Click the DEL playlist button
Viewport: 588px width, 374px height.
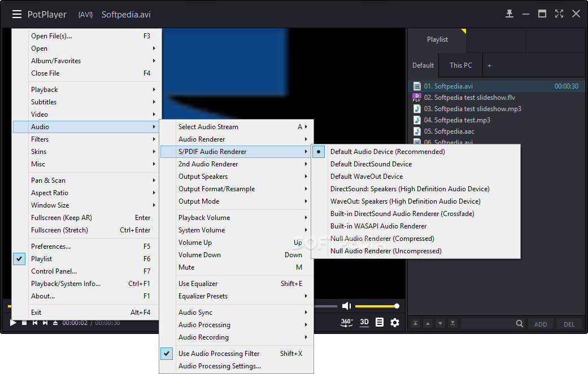(569, 324)
